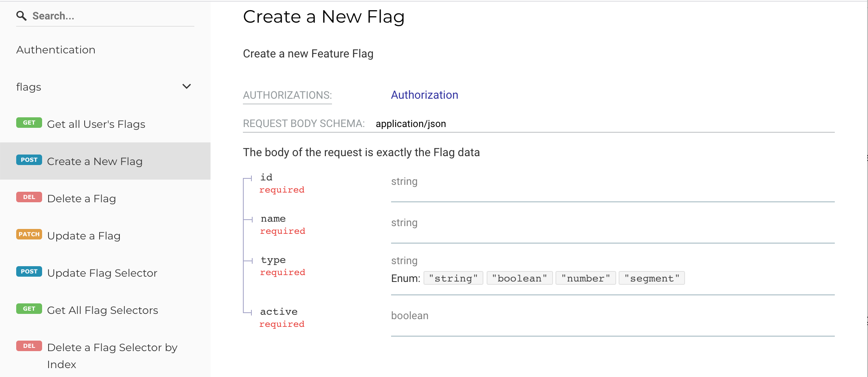868x377 pixels.
Task: Click the GET badge beside Get All Flag Selectors
Action: 29,309
